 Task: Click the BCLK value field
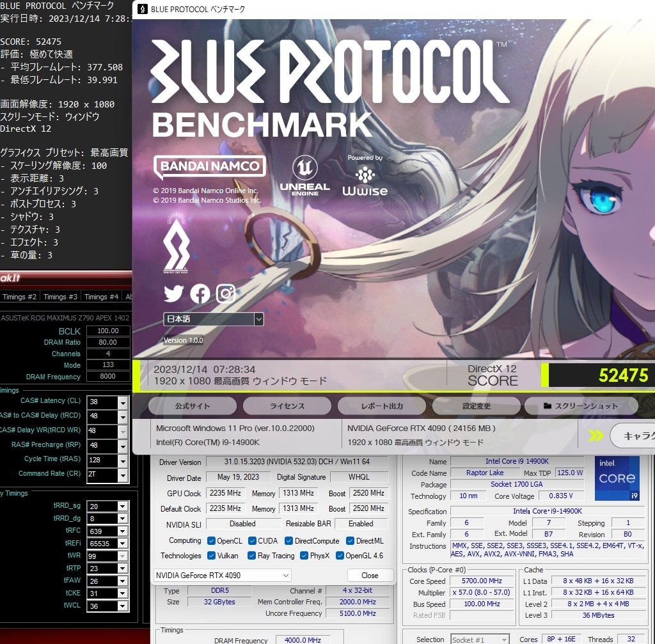tap(107, 331)
